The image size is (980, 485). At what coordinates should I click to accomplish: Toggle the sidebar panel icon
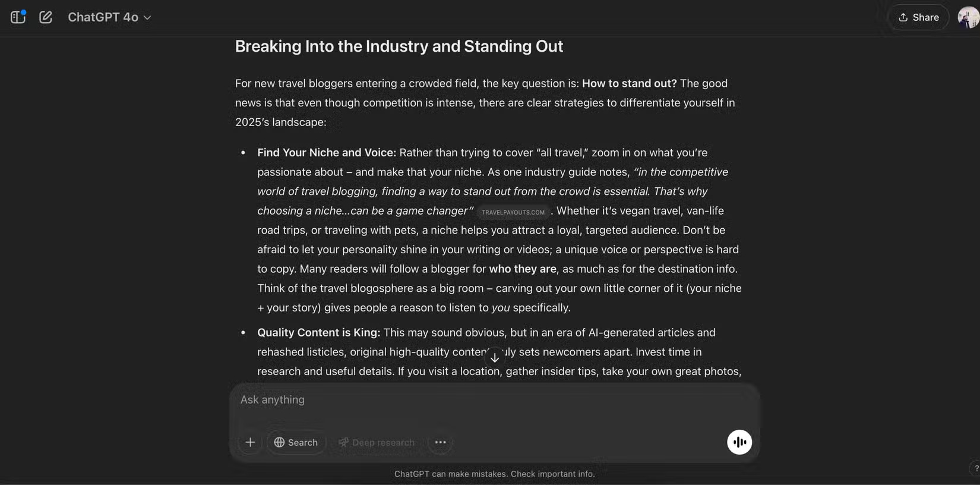pos(18,17)
